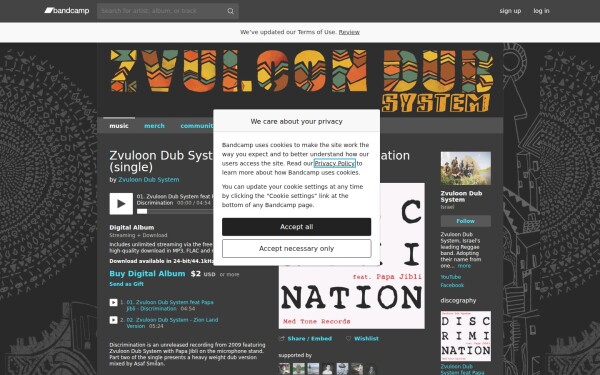
Task: Click the share arrow icon
Action: (282, 339)
